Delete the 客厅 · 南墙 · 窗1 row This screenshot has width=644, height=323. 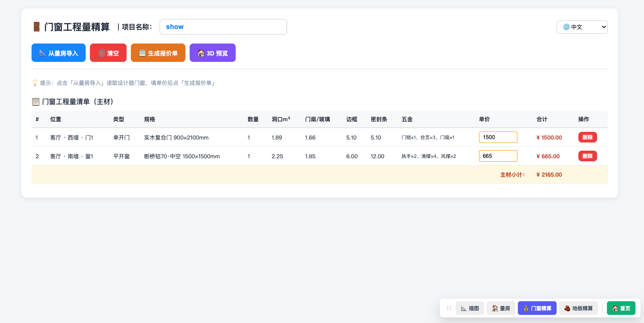point(587,156)
